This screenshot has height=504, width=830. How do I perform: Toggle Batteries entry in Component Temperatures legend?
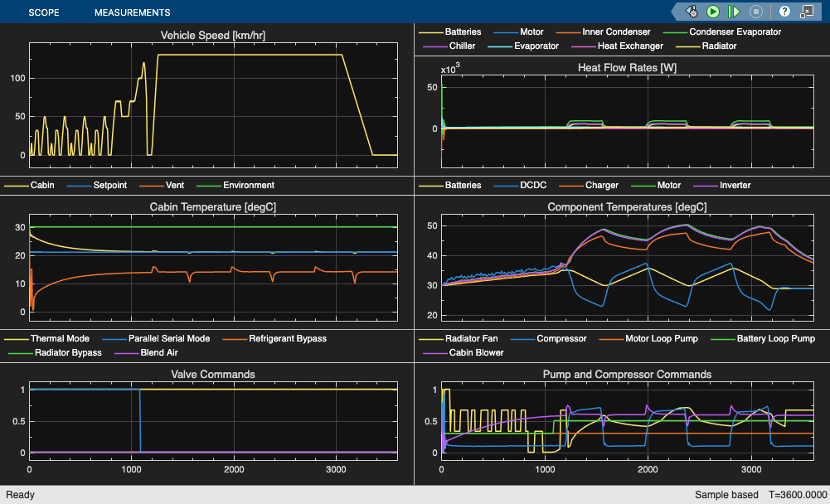pyautogui.click(x=450, y=186)
